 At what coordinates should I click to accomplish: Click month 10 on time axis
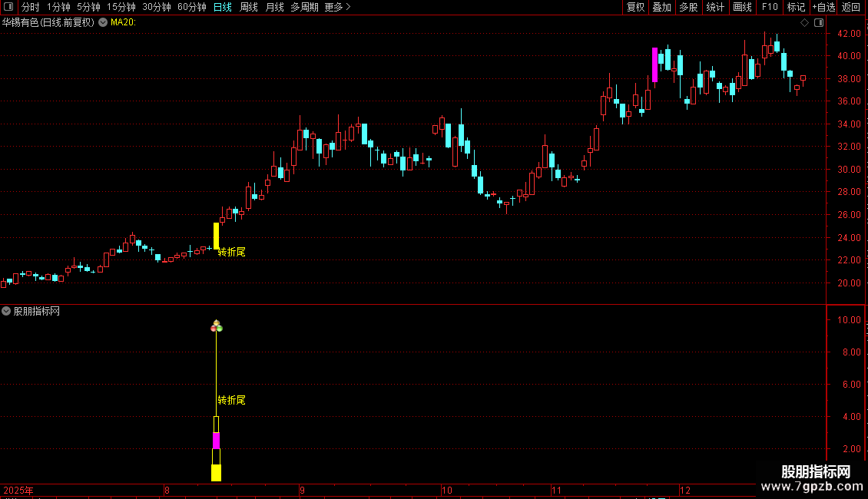[x=447, y=490]
